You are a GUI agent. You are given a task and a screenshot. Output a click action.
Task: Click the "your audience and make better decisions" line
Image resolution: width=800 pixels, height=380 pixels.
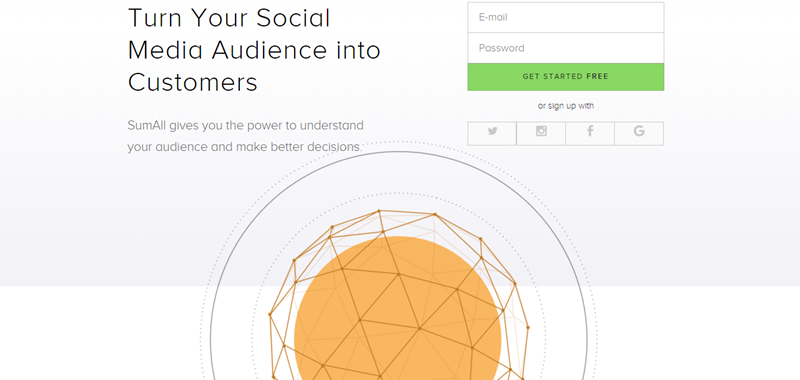(244, 147)
